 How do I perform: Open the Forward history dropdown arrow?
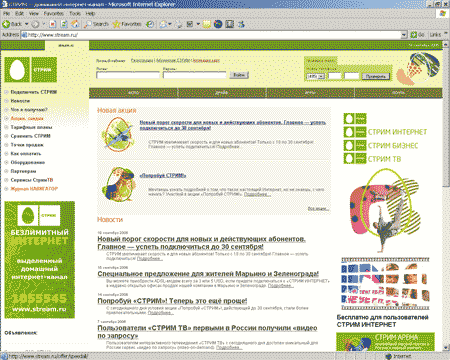pos(44,24)
